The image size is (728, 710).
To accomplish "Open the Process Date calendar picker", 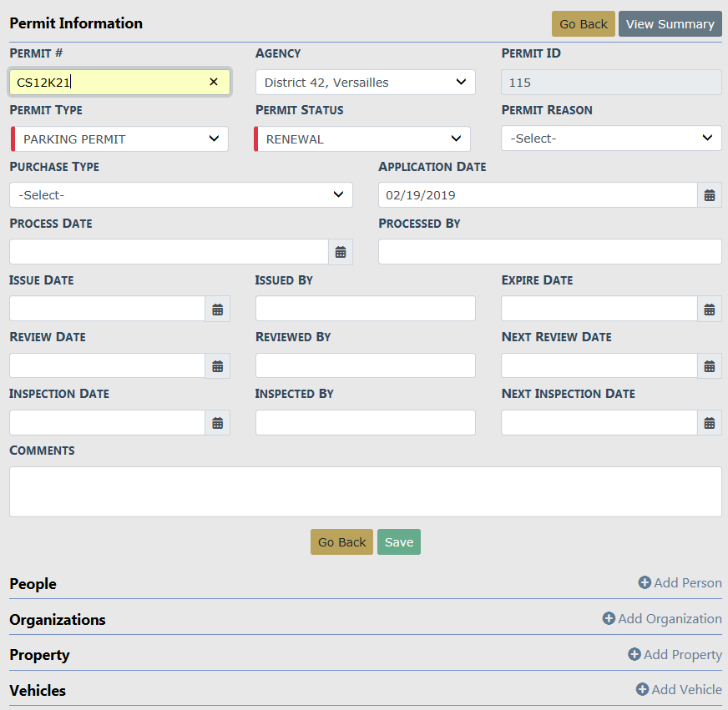I will tap(341, 252).
